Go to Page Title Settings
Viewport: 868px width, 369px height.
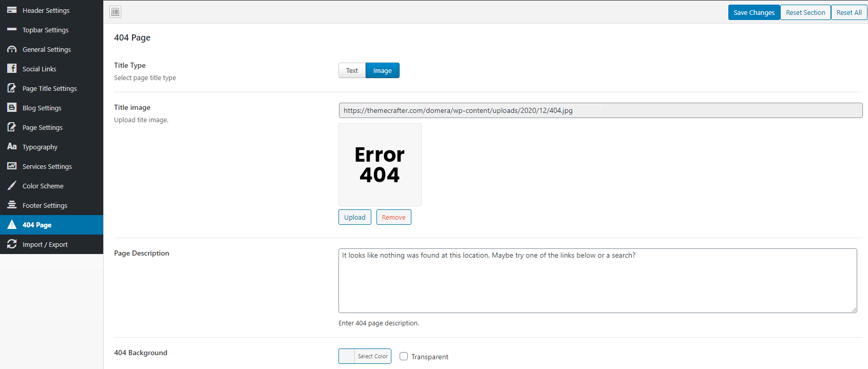(49, 88)
